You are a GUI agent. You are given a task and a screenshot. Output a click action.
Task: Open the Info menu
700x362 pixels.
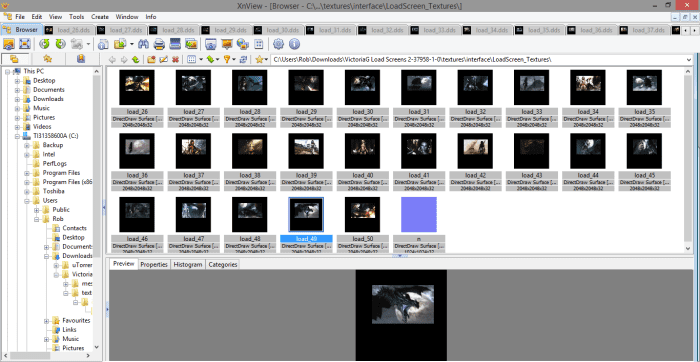click(x=151, y=17)
